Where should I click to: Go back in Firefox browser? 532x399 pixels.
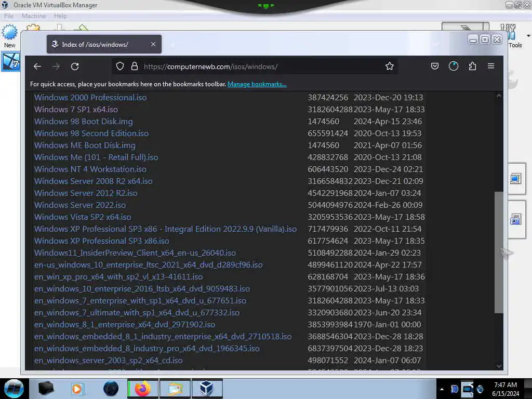point(37,66)
